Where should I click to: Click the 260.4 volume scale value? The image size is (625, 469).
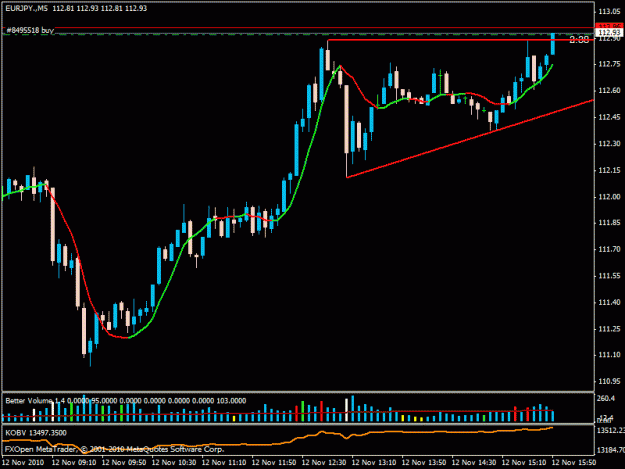pyautogui.click(x=606, y=398)
